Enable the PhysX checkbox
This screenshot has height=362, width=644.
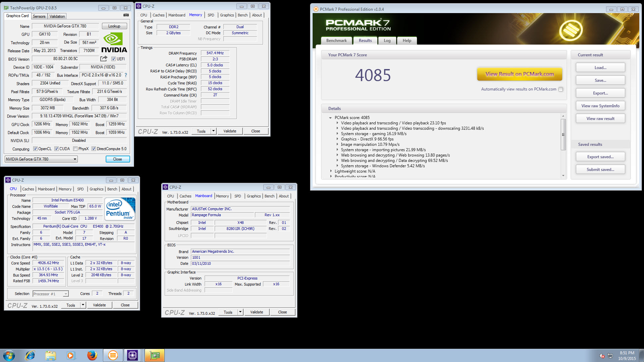tap(75, 149)
